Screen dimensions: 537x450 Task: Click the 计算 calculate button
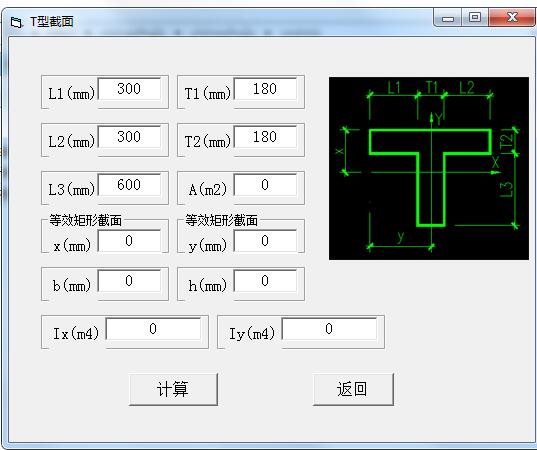coord(173,389)
